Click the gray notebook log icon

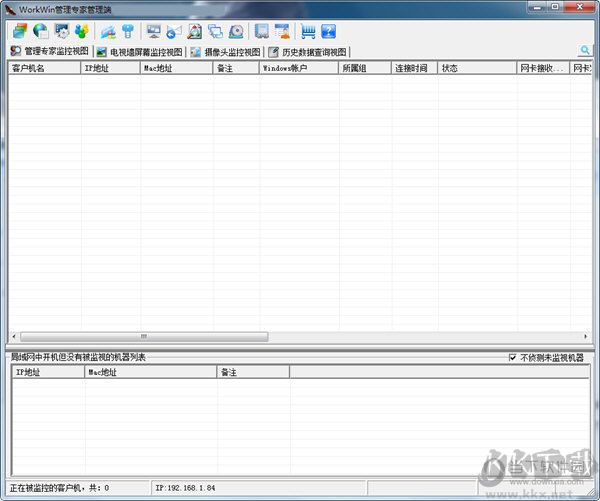(x=262, y=31)
